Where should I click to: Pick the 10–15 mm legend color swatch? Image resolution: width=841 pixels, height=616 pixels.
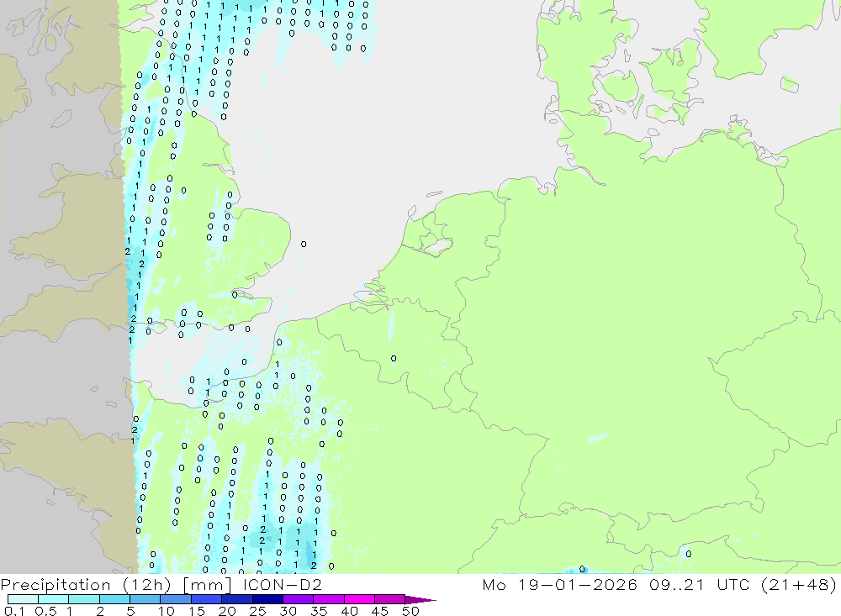tap(176, 599)
